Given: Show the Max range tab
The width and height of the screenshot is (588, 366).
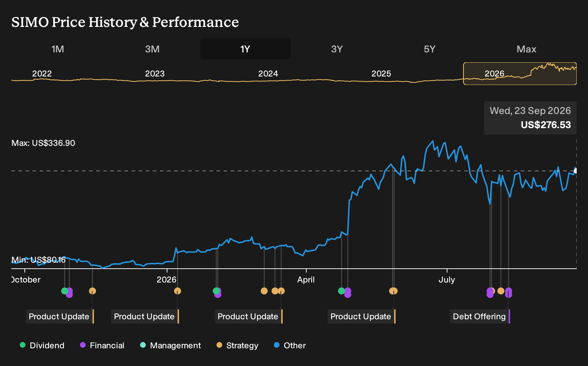Looking at the screenshot, I should (526, 49).
